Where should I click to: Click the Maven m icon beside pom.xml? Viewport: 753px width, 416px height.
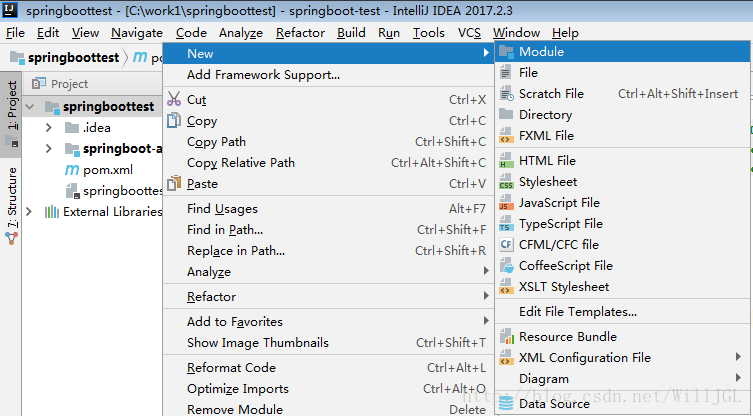pos(72,170)
